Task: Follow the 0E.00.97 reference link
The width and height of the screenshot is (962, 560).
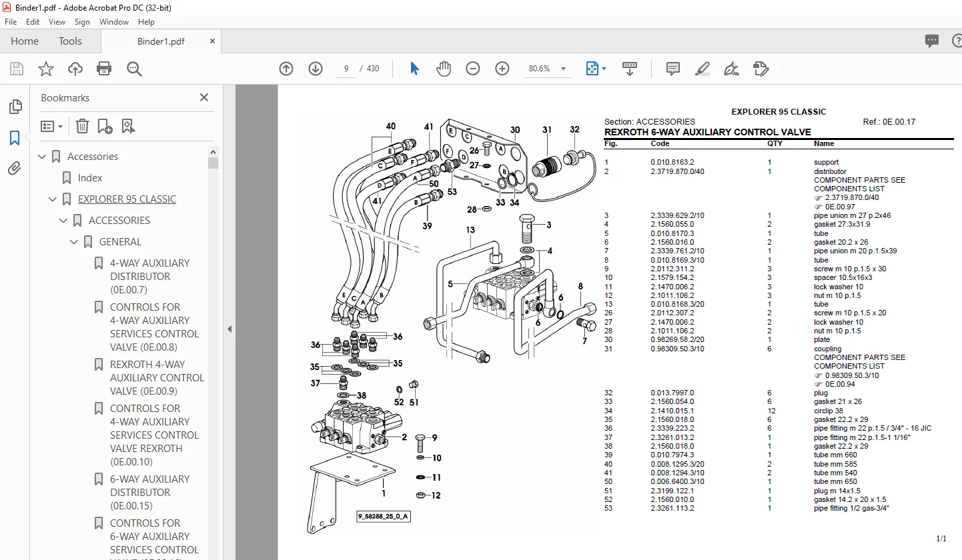Action: click(x=841, y=207)
